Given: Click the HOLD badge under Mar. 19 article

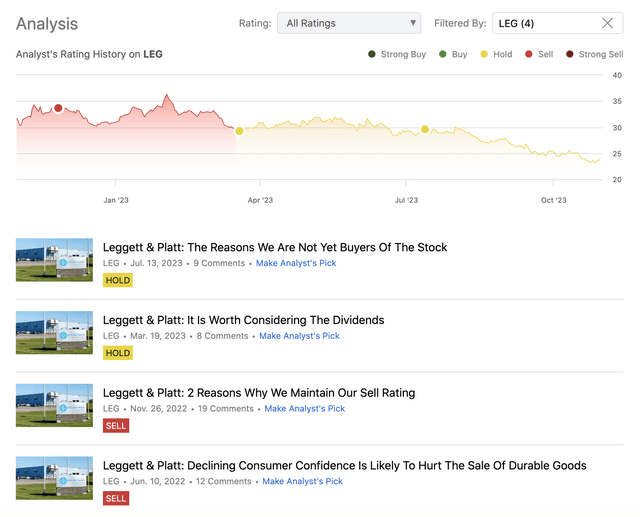Looking at the screenshot, I should pyautogui.click(x=118, y=353).
